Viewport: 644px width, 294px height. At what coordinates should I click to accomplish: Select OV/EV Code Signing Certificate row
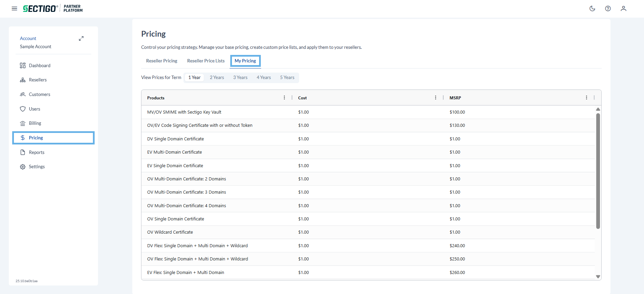point(368,125)
